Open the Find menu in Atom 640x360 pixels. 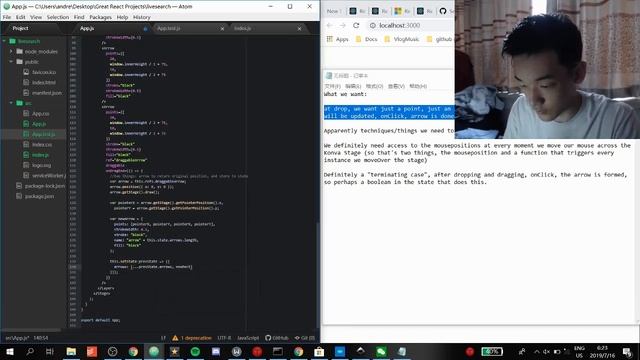point(79,17)
